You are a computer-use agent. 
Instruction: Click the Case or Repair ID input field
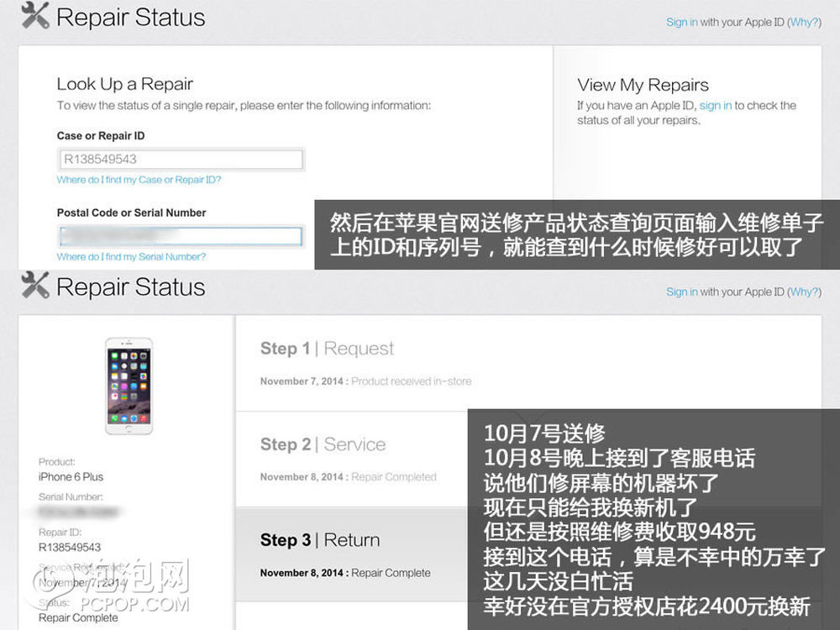point(181,159)
